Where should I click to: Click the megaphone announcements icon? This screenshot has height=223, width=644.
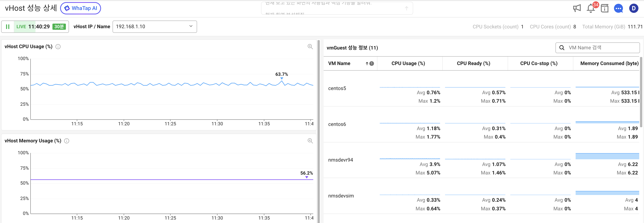coord(577,8)
